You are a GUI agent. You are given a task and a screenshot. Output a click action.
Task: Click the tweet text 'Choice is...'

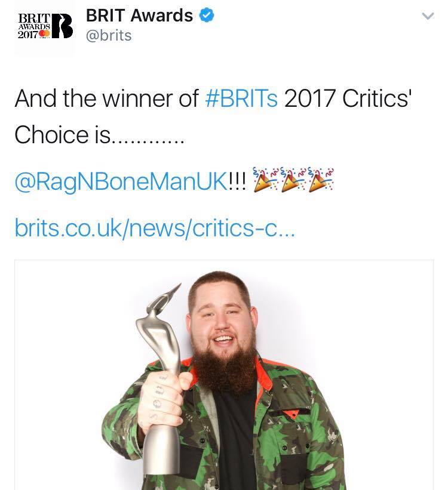pos(99,135)
